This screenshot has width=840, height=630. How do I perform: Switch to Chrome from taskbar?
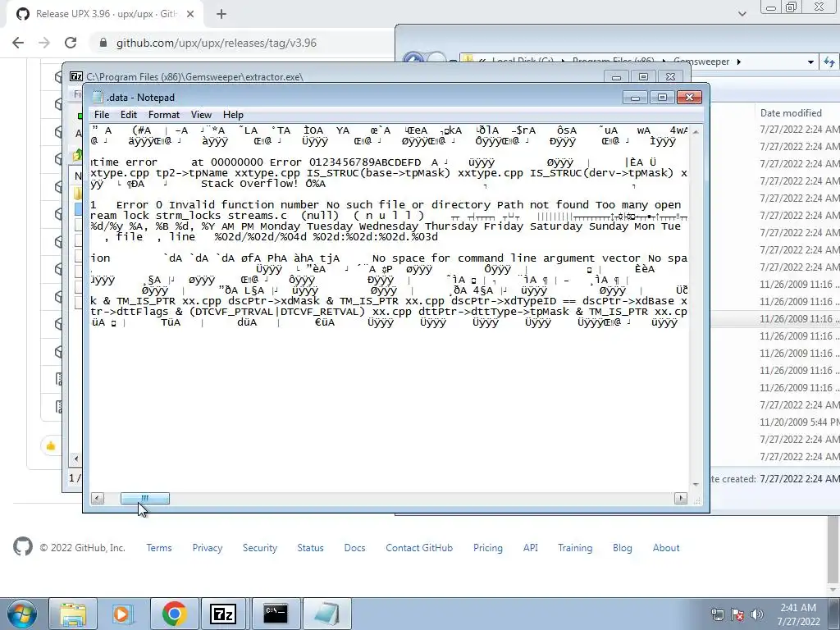pyautogui.click(x=174, y=614)
